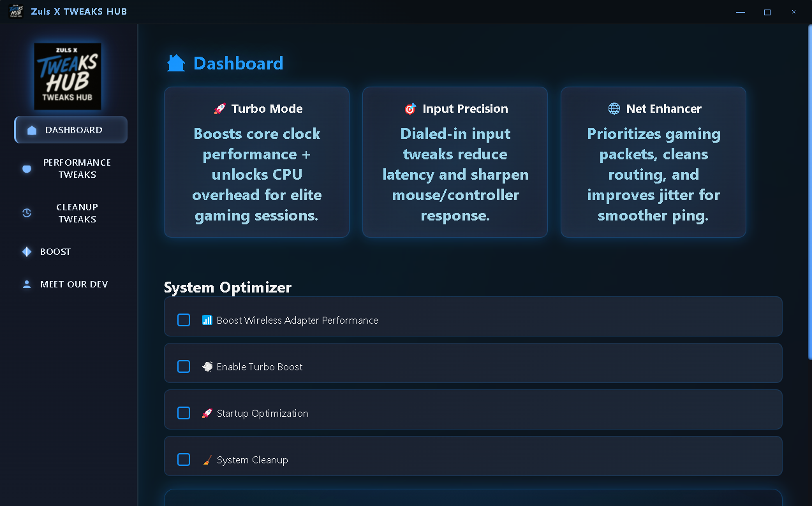Select the Net Enhancer card
This screenshot has height=506, width=812.
653,162
